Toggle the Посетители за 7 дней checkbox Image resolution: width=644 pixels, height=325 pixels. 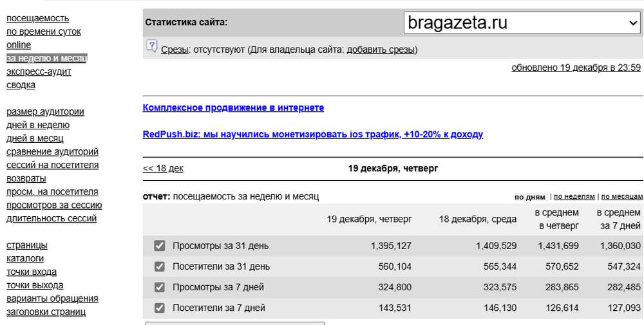(x=160, y=308)
